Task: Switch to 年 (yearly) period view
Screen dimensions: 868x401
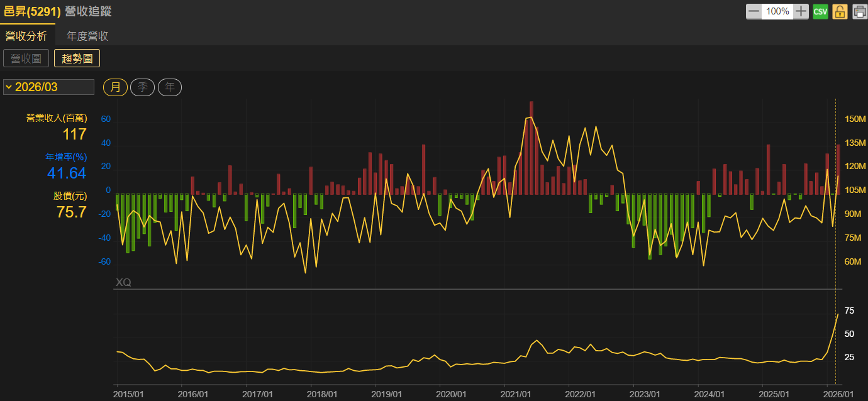Action: click(170, 87)
